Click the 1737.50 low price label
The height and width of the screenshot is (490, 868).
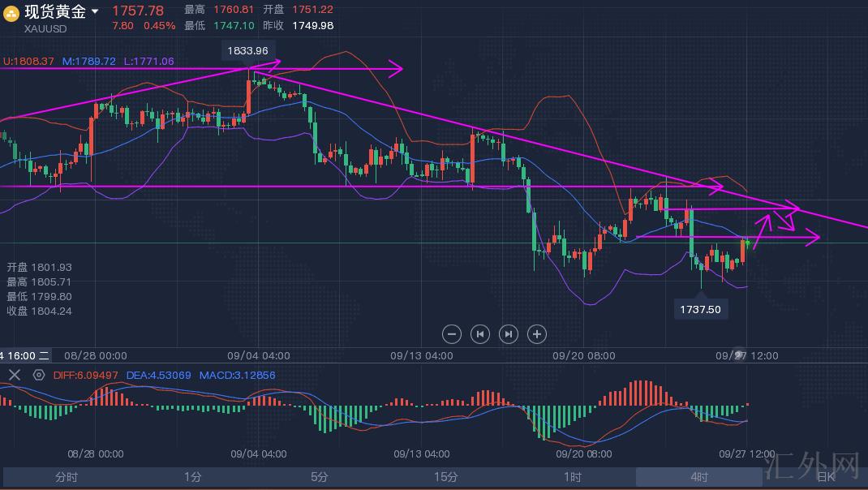(700, 310)
